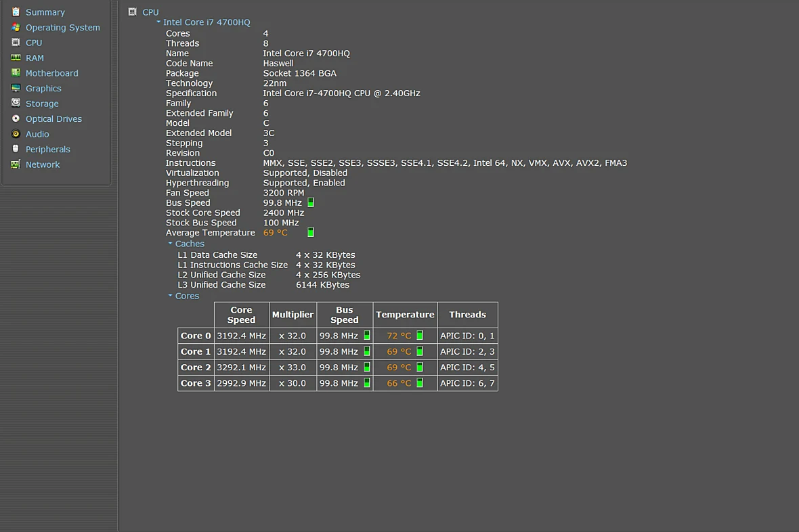799x532 pixels.
Task: Collapse the Intel Core i7 4700HQ tree node
Action: point(158,22)
